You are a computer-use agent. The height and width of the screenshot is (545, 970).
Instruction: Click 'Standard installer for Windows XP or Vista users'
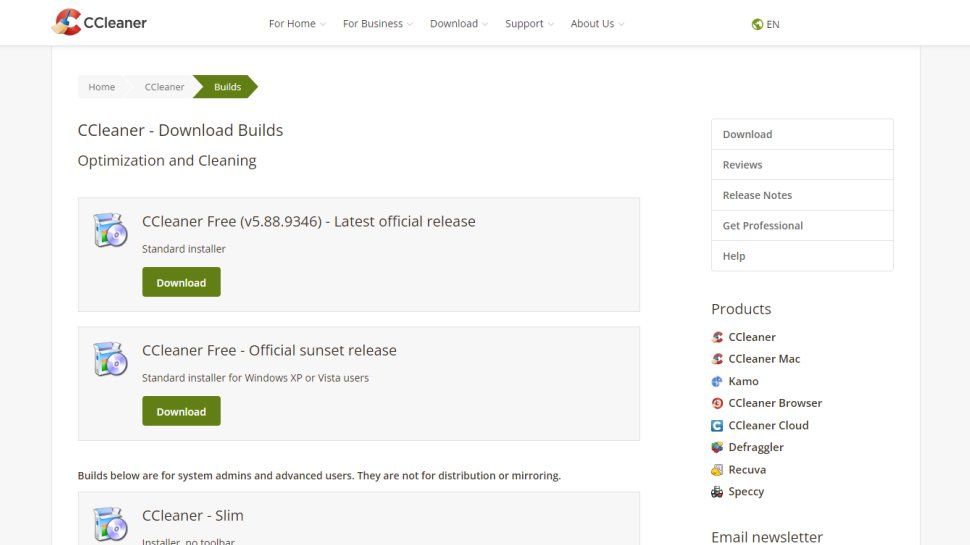coord(255,378)
